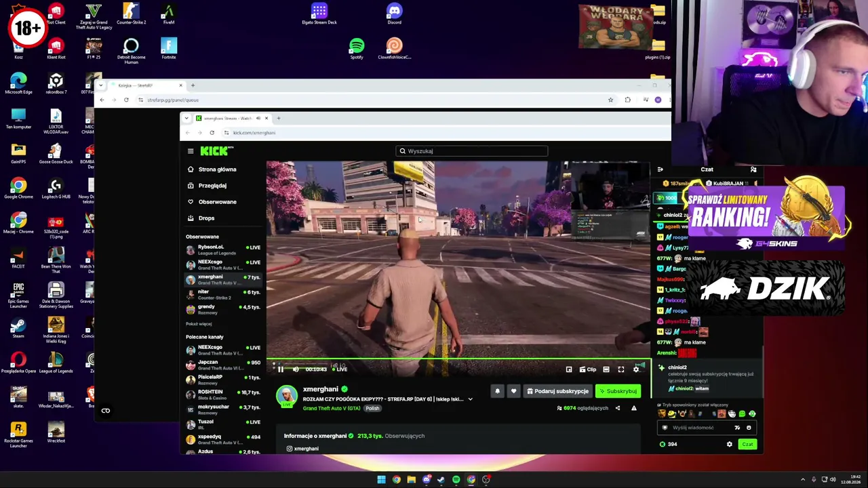Show hidden tray icons chevron

pyautogui.click(x=803, y=480)
